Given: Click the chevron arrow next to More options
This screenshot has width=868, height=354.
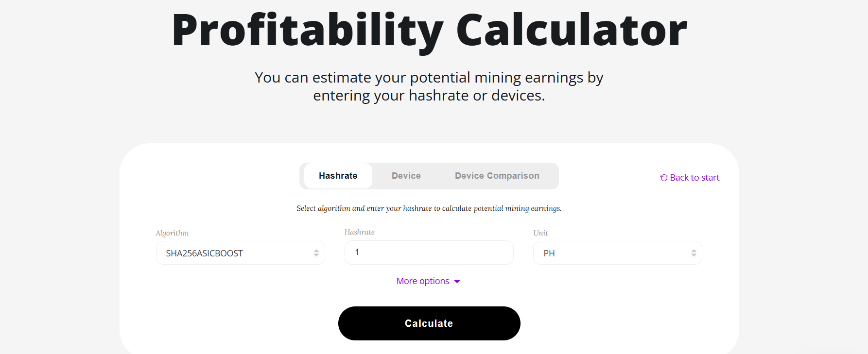Looking at the screenshot, I should 456,281.
